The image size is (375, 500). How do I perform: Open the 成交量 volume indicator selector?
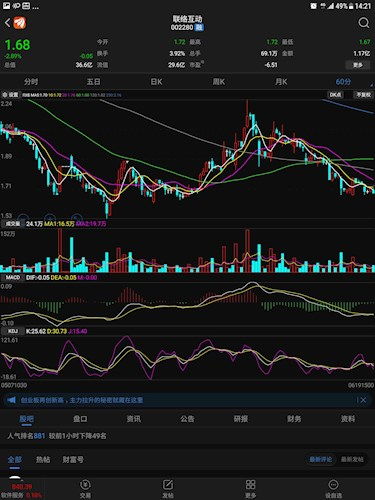(12, 224)
